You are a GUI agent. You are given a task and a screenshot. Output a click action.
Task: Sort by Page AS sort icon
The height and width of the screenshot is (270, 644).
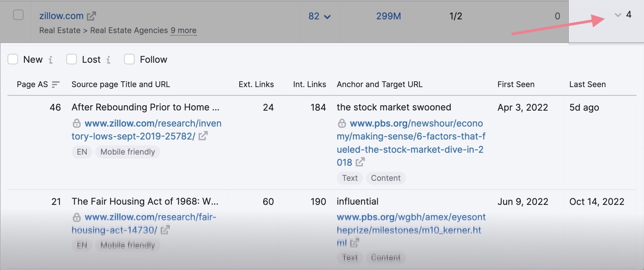pos(56,85)
